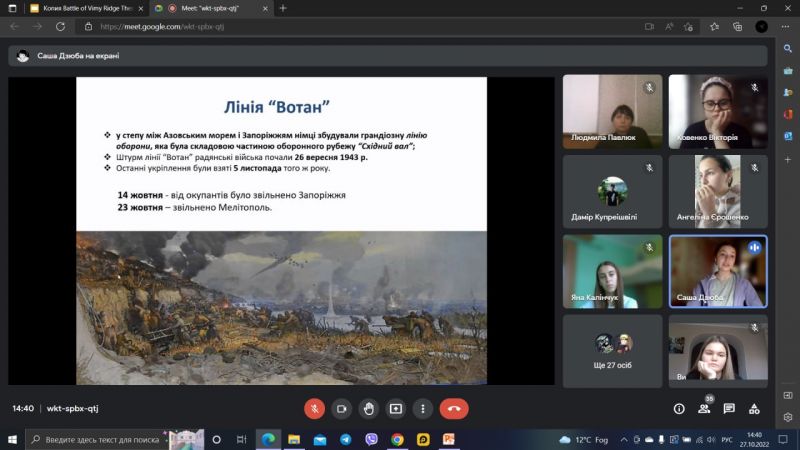Click the meet.google.com address bar

357,27
